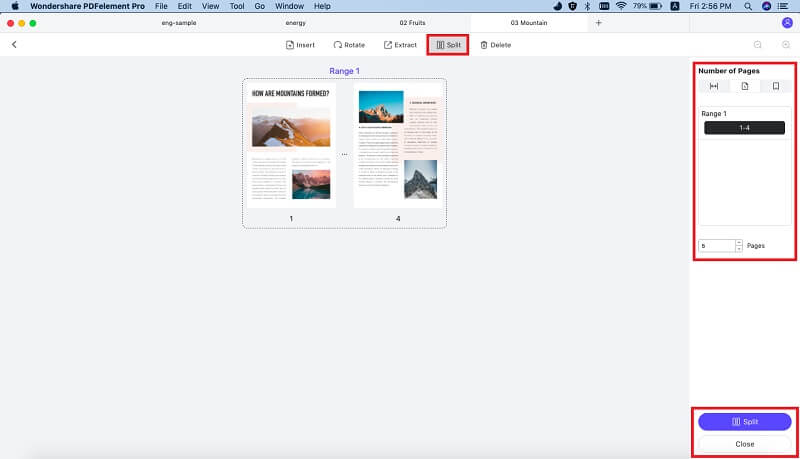The image size is (800, 459).
Task: Click the zoom in magnifier icon
Action: click(786, 45)
